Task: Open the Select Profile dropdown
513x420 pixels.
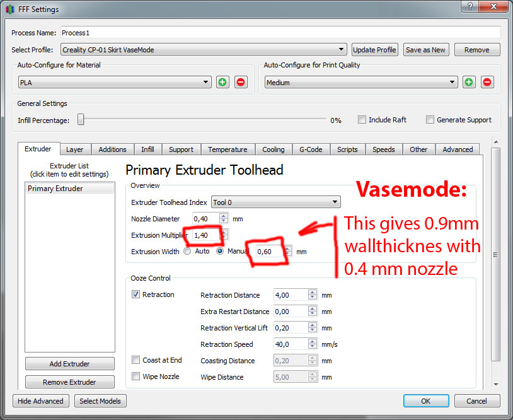Action: (x=204, y=50)
